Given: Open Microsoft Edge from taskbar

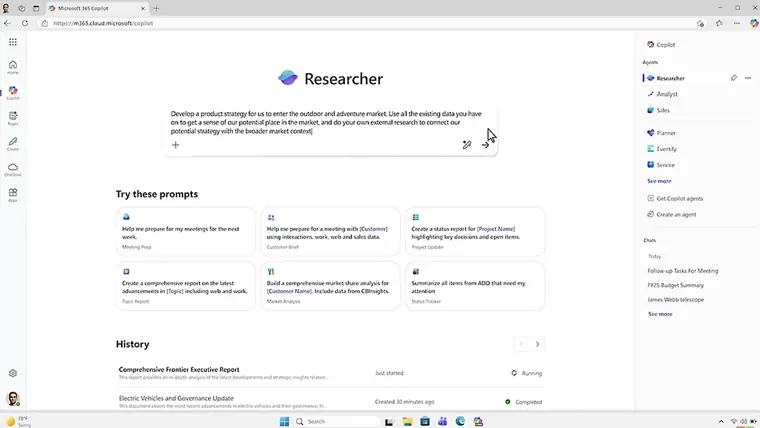Looking at the screenshot, I should coord(460,421).
